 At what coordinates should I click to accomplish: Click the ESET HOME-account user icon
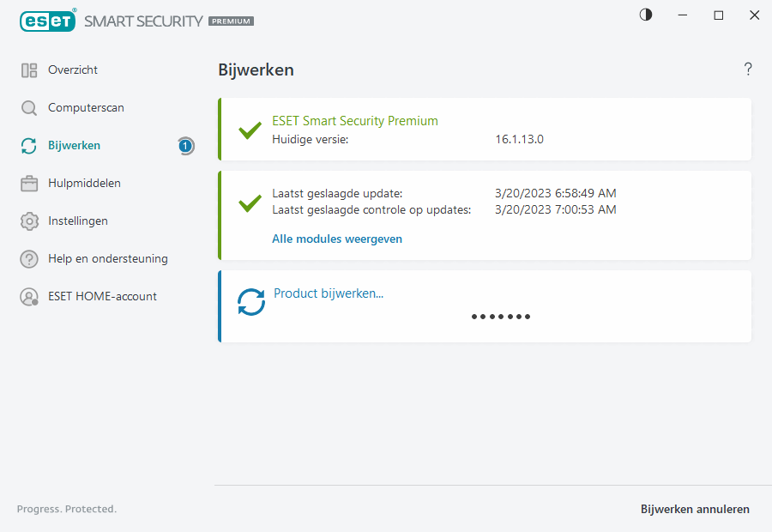point(29,297)
